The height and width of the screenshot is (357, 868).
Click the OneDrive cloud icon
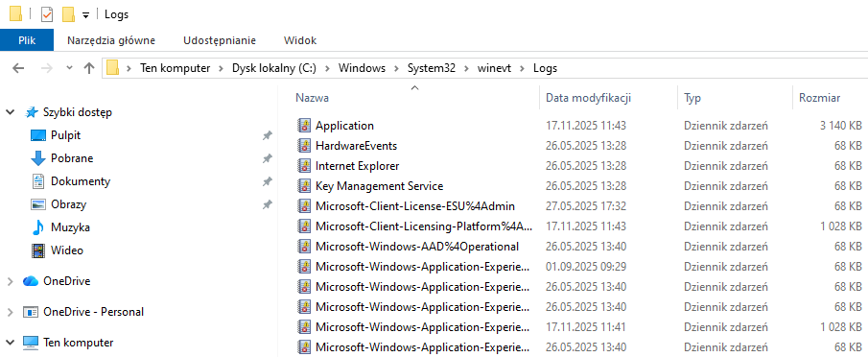[31, 281]
